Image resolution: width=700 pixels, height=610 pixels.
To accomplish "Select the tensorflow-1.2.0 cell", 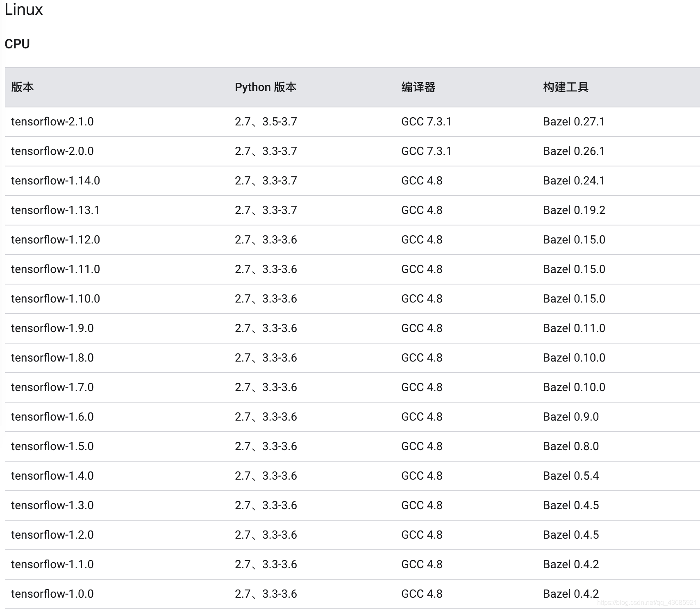I will point(52,535).
